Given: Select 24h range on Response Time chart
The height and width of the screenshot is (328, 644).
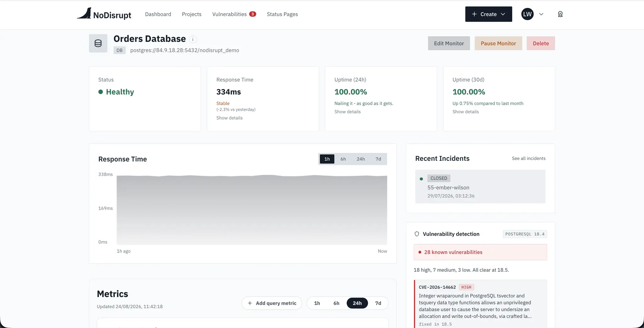Looking at the screenshot, I should pos(361,159).
